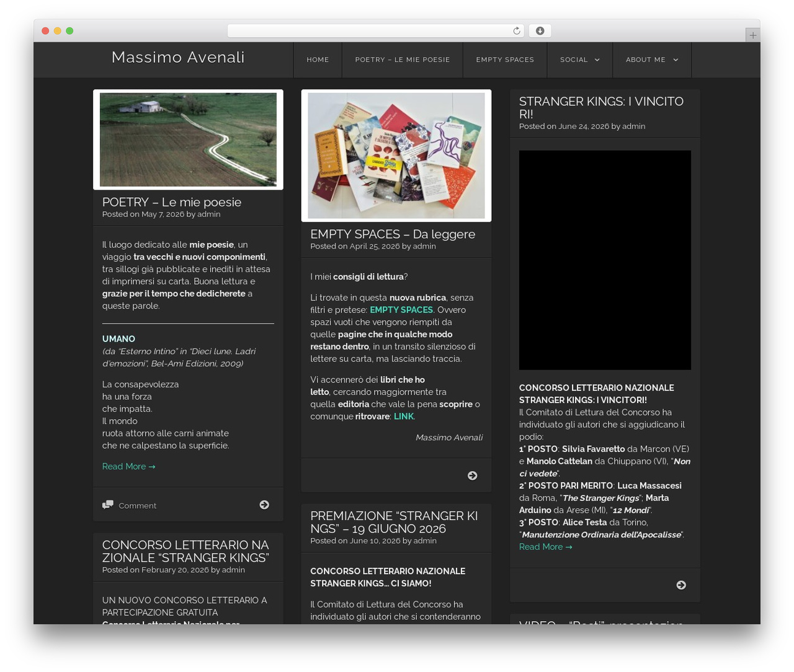Screen dimensions: 794x672
Task: Open the POETRY – Le mie poesie post title
Action: tap(172, 202)
